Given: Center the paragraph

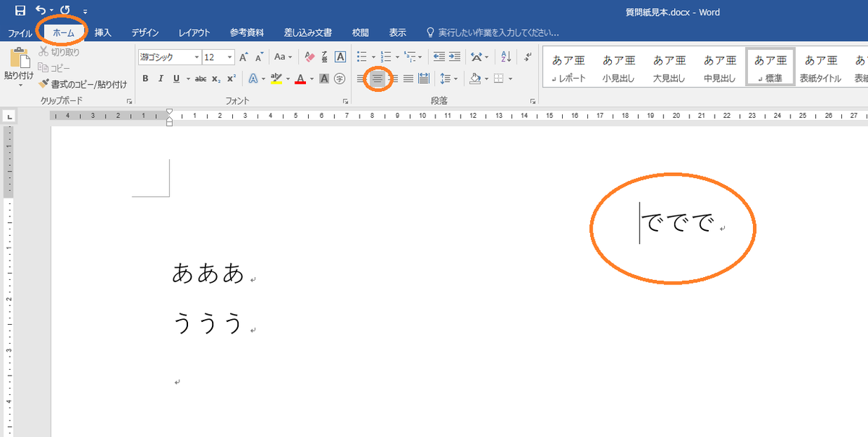Looking at the screenshot, I should pos(377,78).
